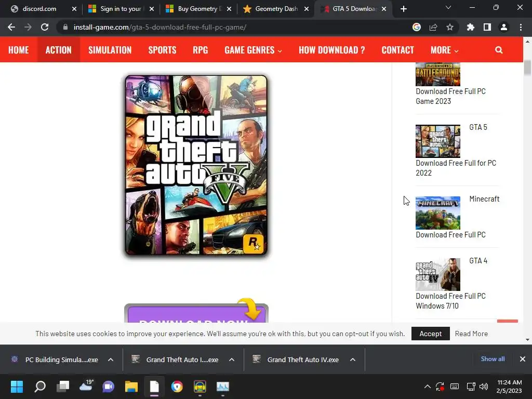532x399 pixels.
Task: Close the downloads bar with X
Action: click(x=523, y=359)
